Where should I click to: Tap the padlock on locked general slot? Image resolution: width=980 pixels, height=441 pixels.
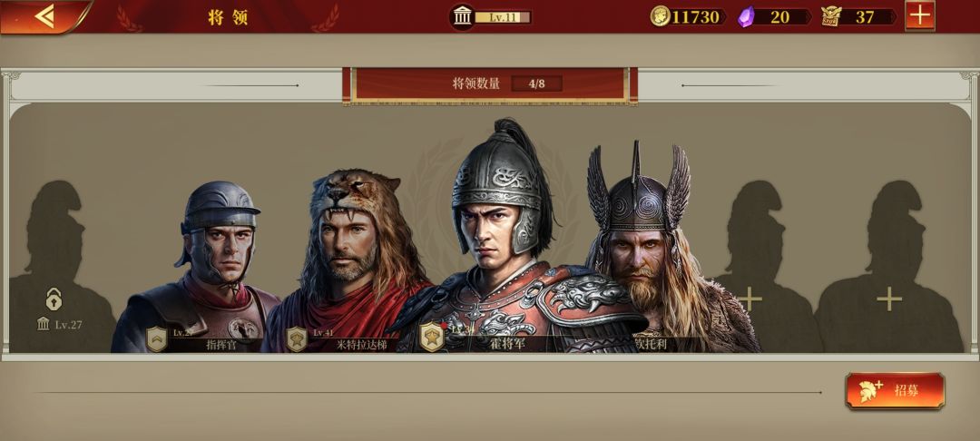coord(54,299)
